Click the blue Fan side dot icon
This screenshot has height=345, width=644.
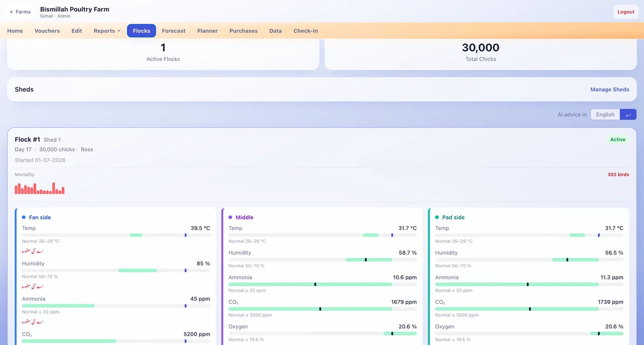[24, 217]
